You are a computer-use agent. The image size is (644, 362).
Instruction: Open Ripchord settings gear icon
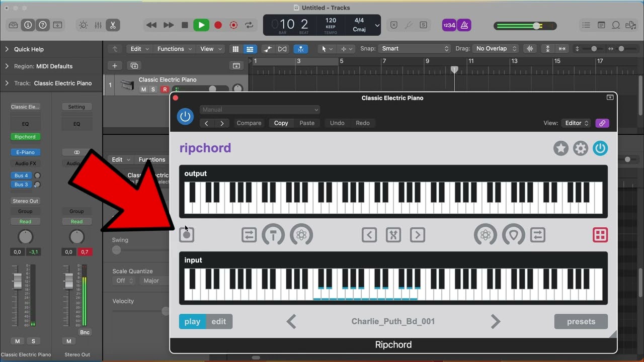pyautogui.click(x=581, y=148)
